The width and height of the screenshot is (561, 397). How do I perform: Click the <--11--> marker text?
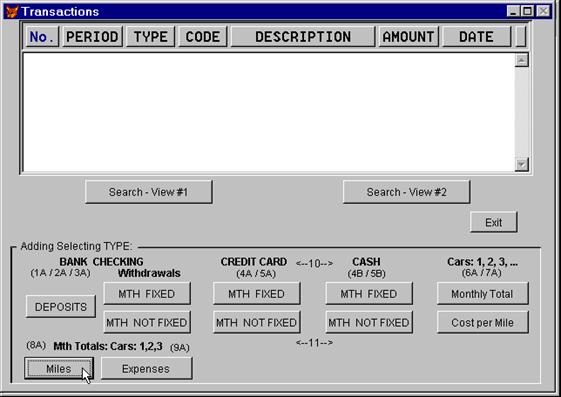pos(314,343)
